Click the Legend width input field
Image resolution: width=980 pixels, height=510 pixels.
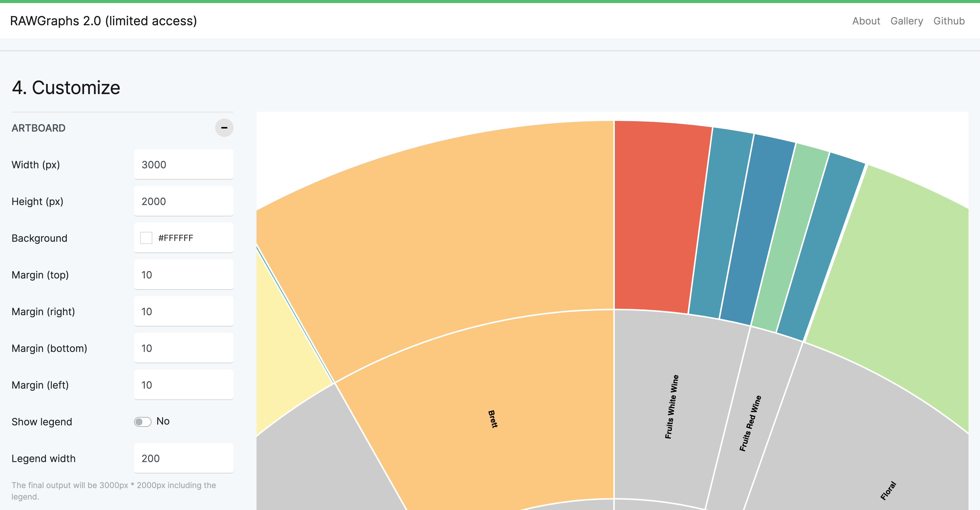184,458
